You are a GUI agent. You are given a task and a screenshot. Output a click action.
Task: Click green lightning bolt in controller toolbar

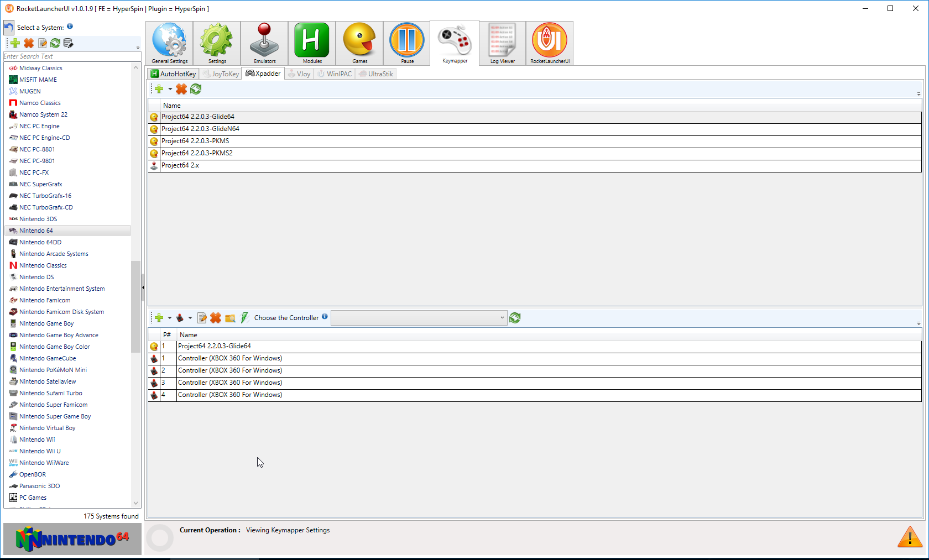coord(244,318)
